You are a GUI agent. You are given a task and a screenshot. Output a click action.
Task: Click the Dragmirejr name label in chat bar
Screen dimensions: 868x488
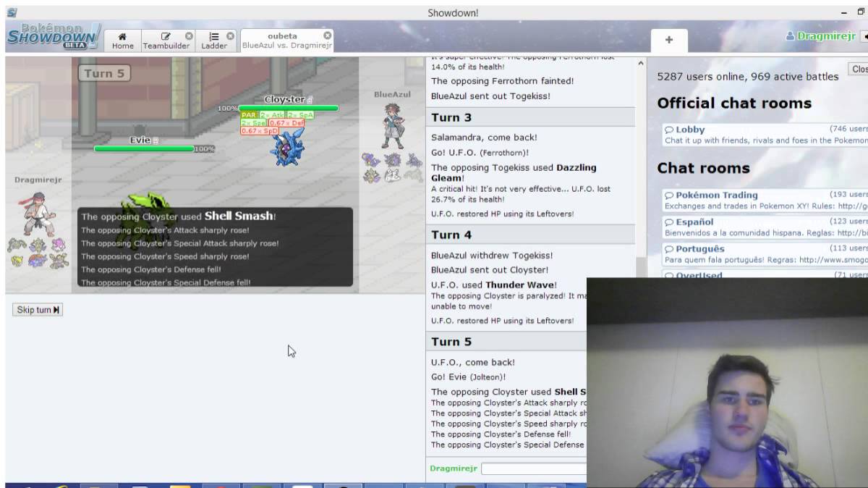coord(454,468)
